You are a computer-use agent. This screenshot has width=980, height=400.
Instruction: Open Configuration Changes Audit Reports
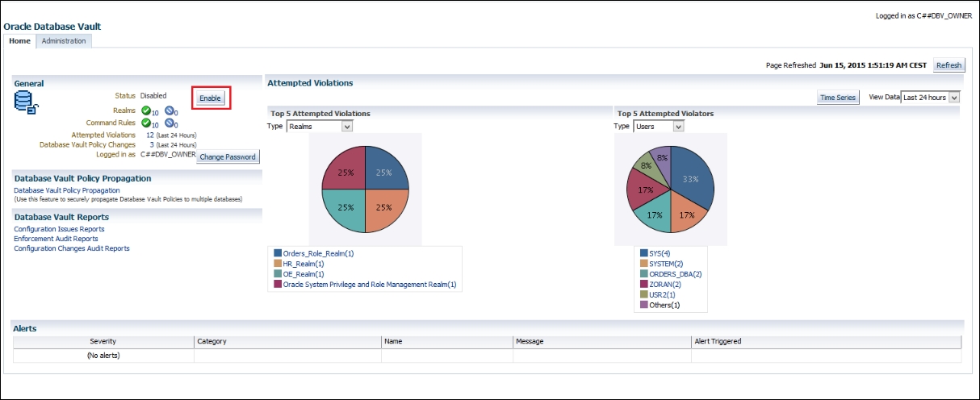(x=72, y=248)
